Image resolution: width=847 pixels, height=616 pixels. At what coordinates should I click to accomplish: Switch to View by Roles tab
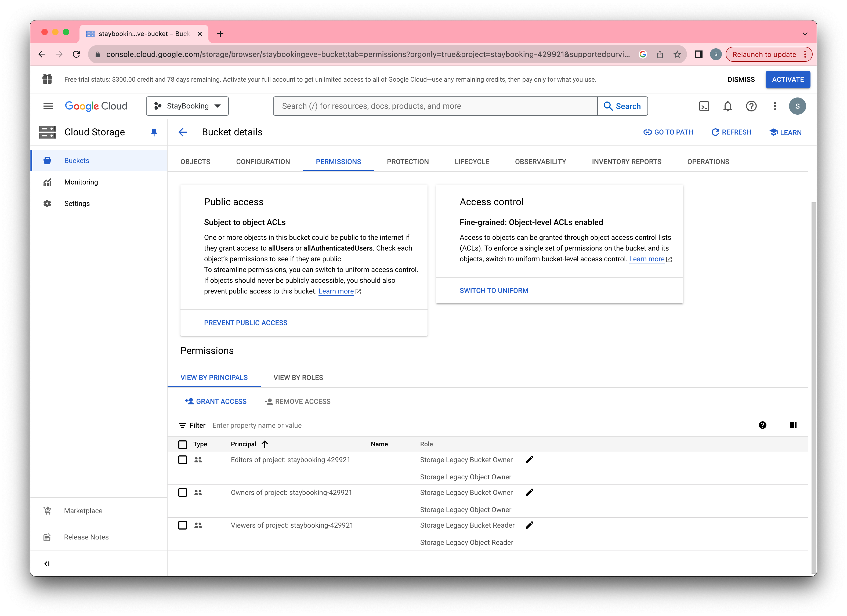pos(298,378)
